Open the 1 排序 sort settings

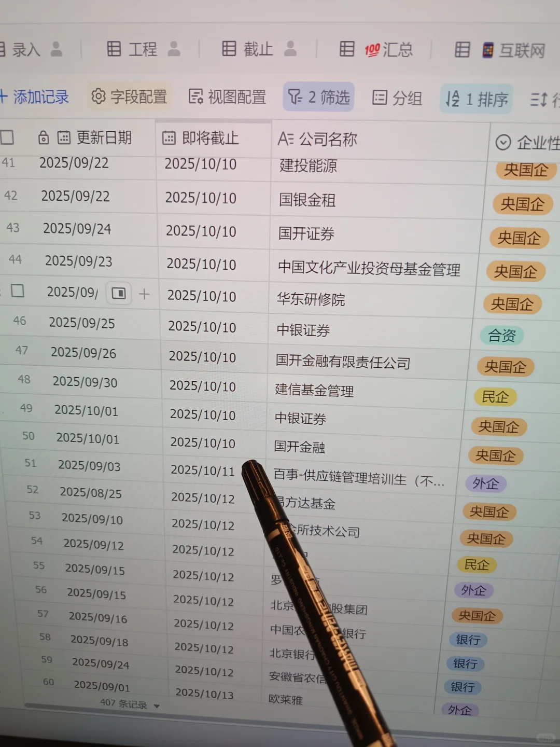coord(477,99)
